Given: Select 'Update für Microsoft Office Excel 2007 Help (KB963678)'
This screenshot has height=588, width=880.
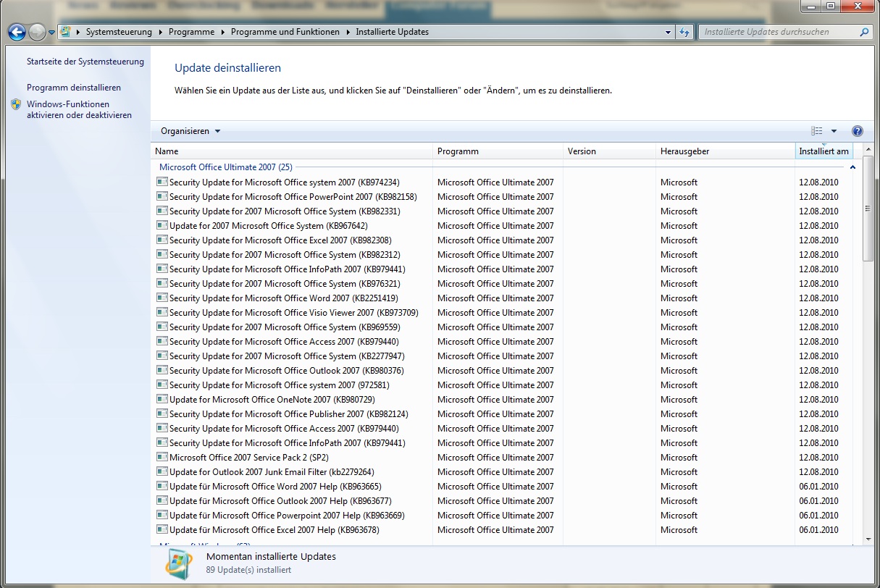Looking at the screenshot, I should 275,530.
